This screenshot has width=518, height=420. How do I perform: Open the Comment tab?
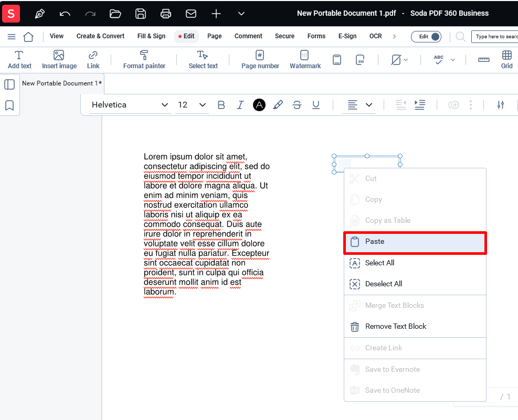pos(248,36)
